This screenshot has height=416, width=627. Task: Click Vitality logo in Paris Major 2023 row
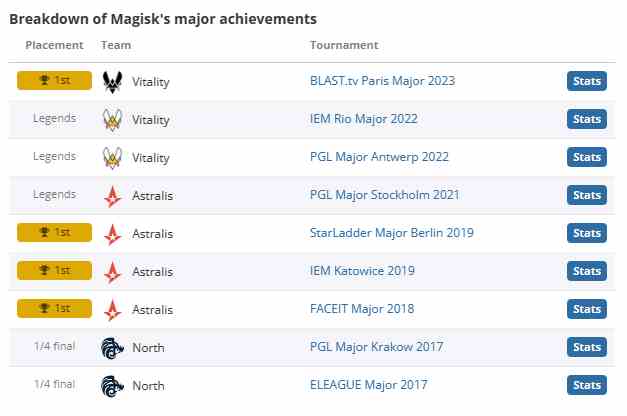[112, 82]
